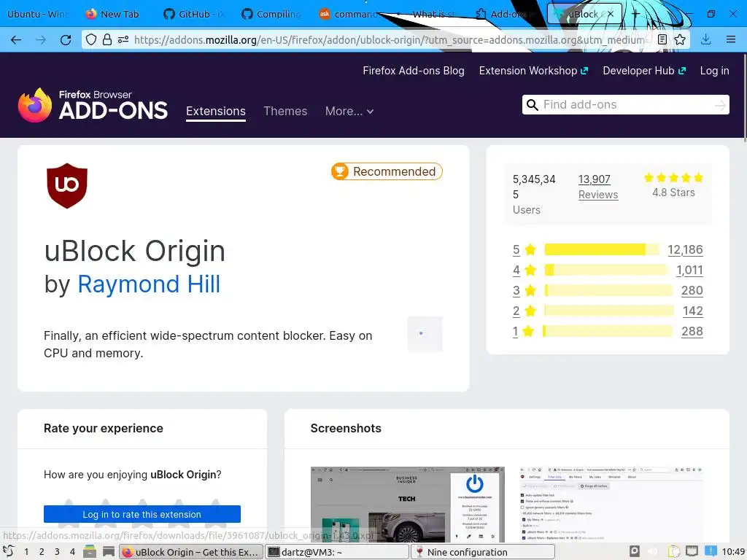Click Log in to rate this extension
This screenshot has width=747, height=560.
142,514
